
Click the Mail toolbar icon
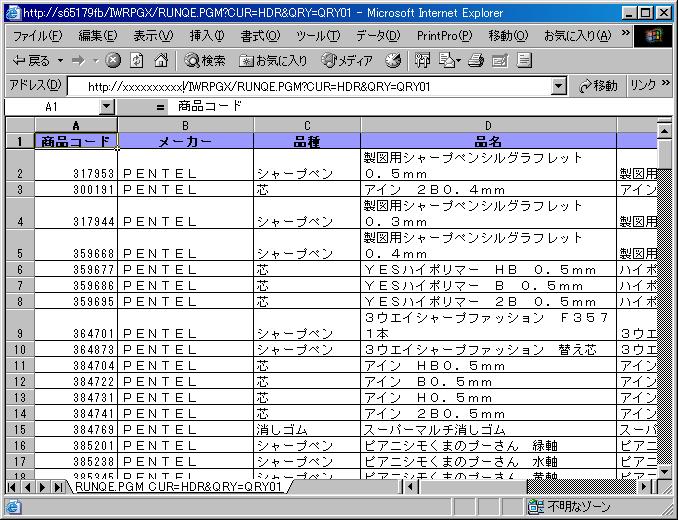(447, 61)
